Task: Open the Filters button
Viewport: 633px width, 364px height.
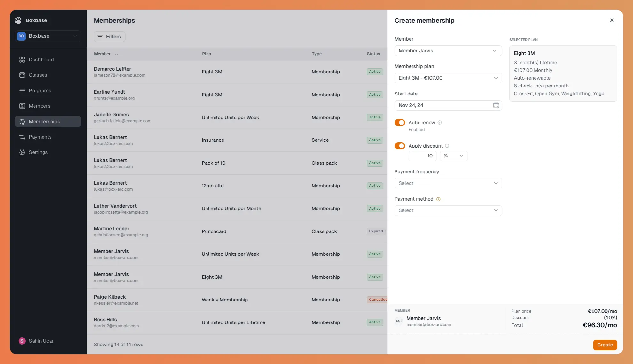Action: point(109,37)
